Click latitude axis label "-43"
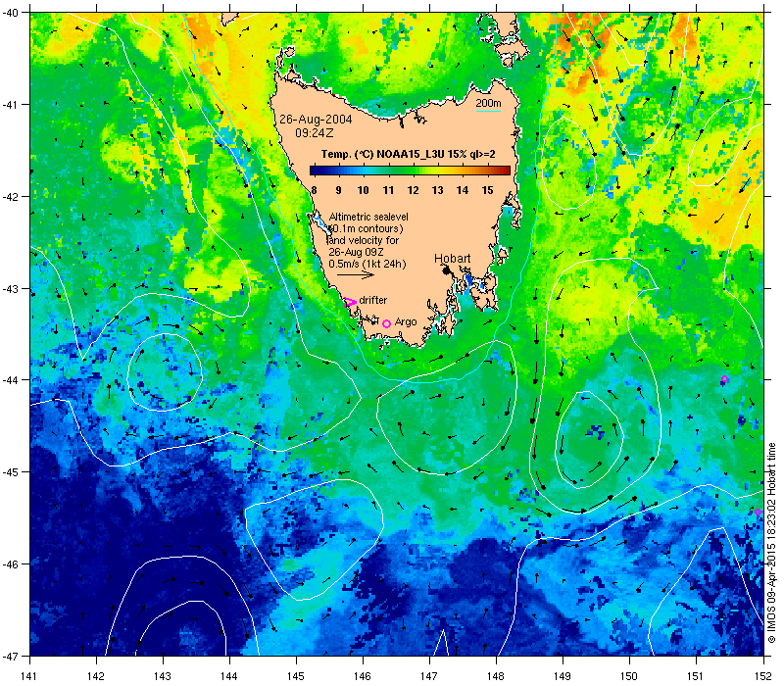Screen dimensions: 784x686 point(9,288)
